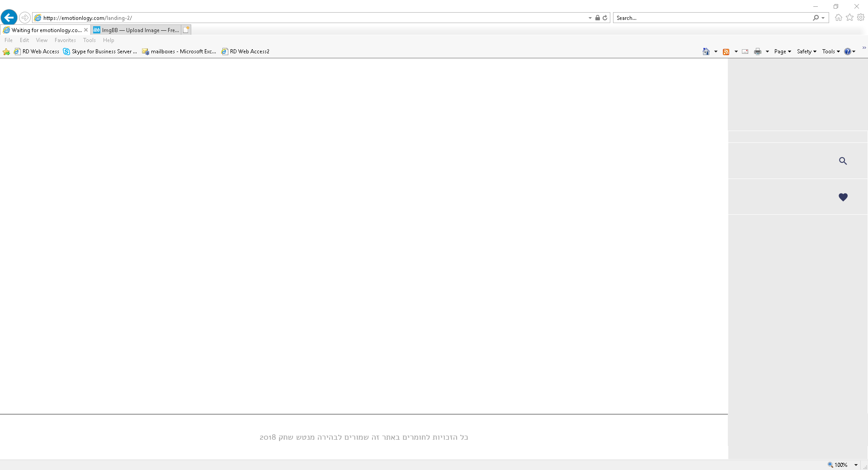Open the View menu

click(42, 40)
